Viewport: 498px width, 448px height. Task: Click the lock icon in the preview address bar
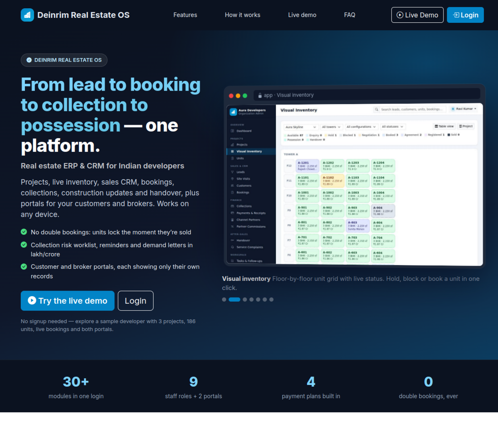260,95
